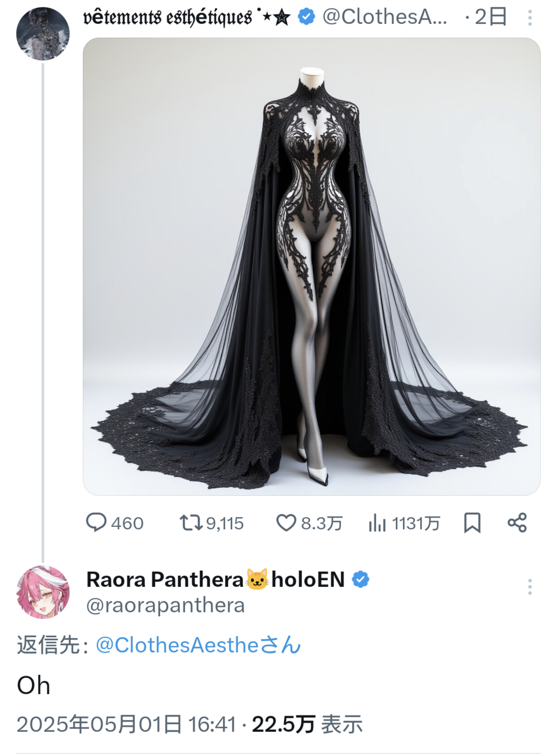Tap the repost icon with 9,115
The image size is (557, 756).
191,522
